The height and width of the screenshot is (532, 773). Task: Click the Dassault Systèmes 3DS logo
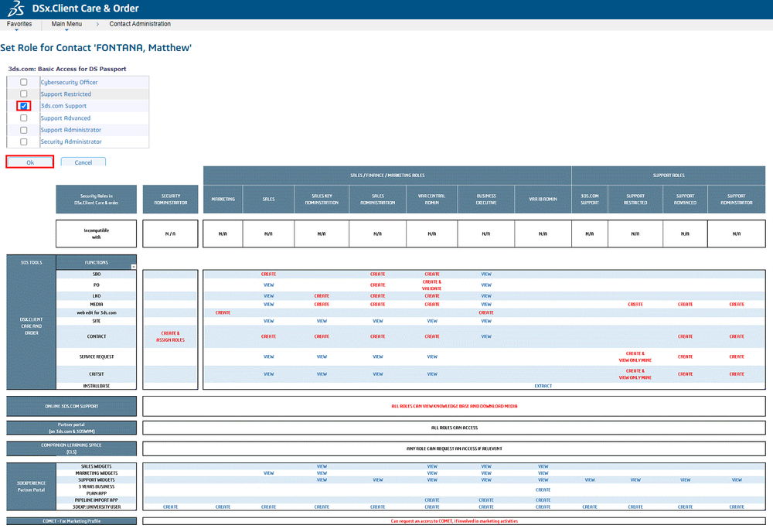tap(15, 9)
